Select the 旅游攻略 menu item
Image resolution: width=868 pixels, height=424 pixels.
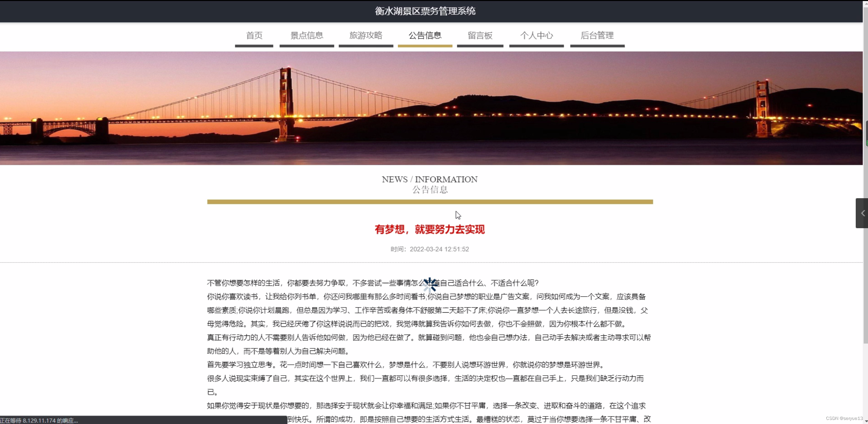click(x=366, y=35)
